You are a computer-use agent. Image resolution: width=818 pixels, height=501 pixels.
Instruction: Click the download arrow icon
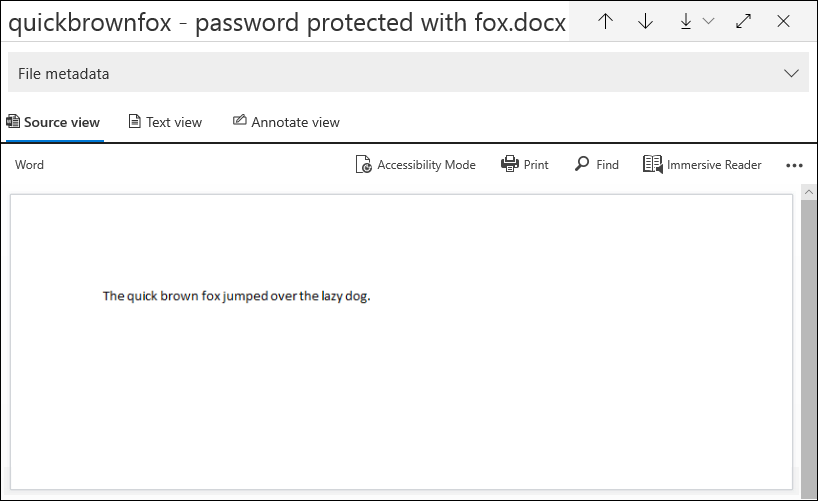tap(686, 21)
